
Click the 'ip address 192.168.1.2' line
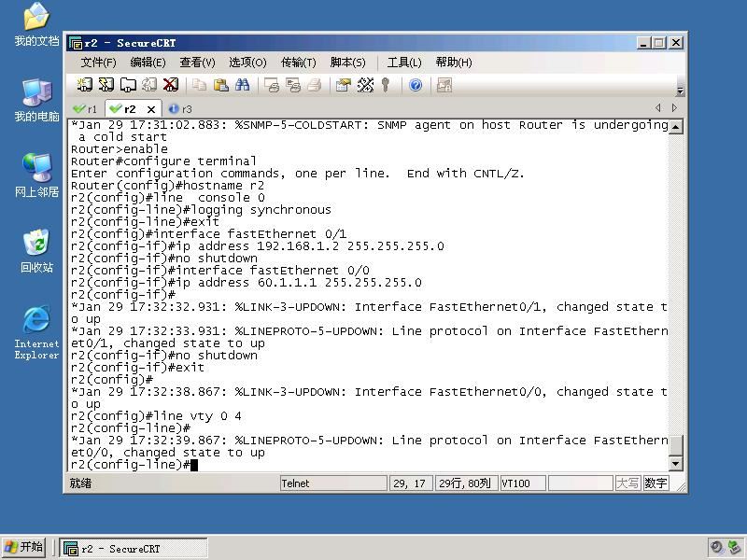[x=258, y=246]
